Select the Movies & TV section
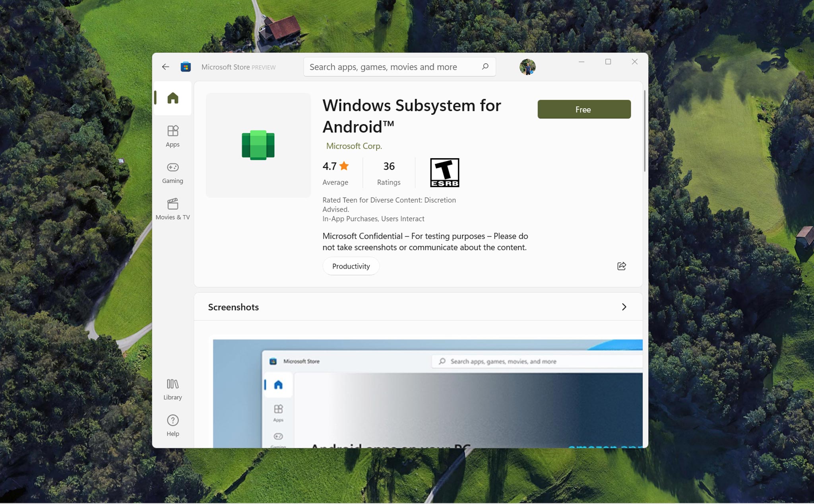The width and height of the screenshot is (814, 504). (172, 208)
